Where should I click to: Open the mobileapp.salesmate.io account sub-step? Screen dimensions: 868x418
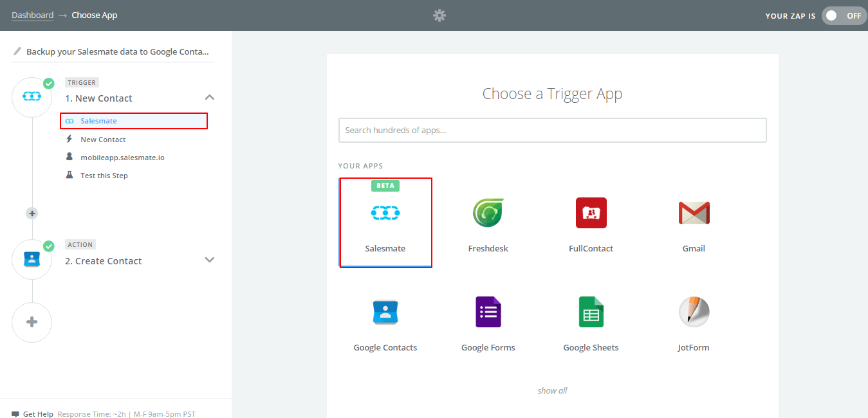(122, 157)
